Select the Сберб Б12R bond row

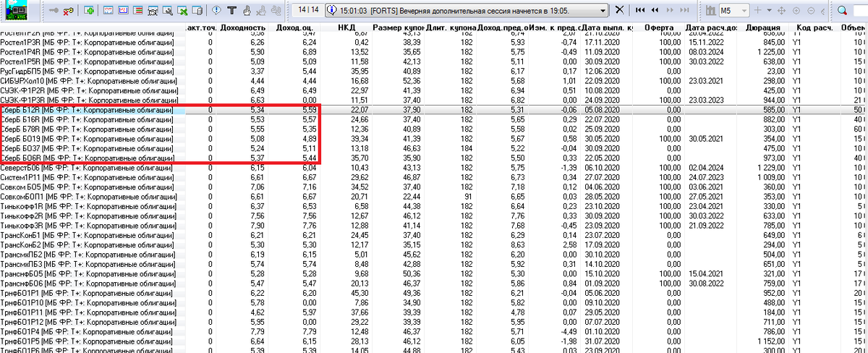[x=434, y=110]
